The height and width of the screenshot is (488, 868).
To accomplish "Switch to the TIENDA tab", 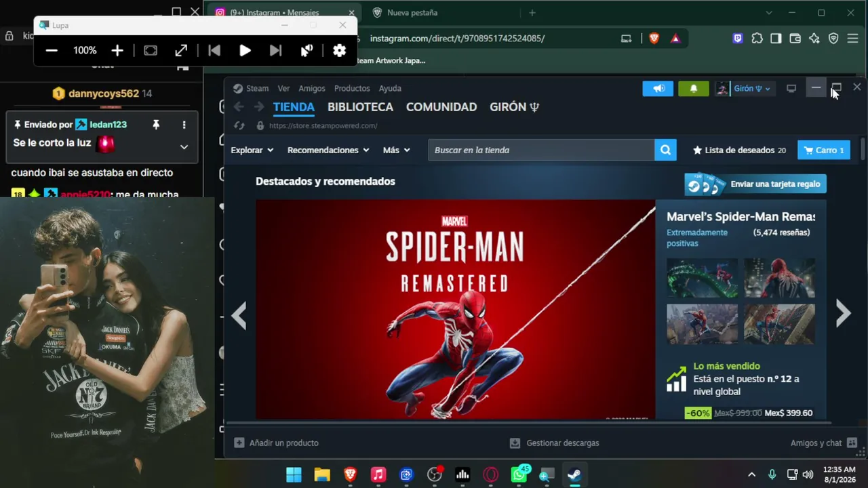I will pos(294,107).
